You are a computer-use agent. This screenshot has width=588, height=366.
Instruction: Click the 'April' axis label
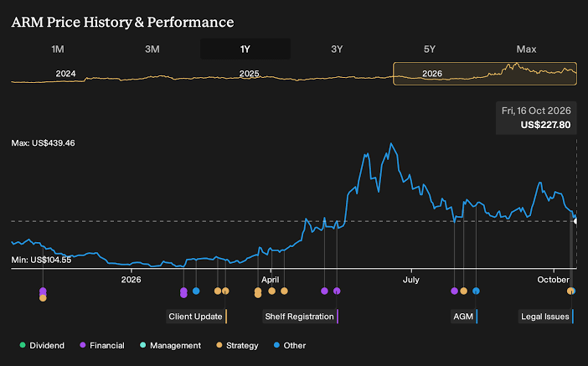pos(271,280)
